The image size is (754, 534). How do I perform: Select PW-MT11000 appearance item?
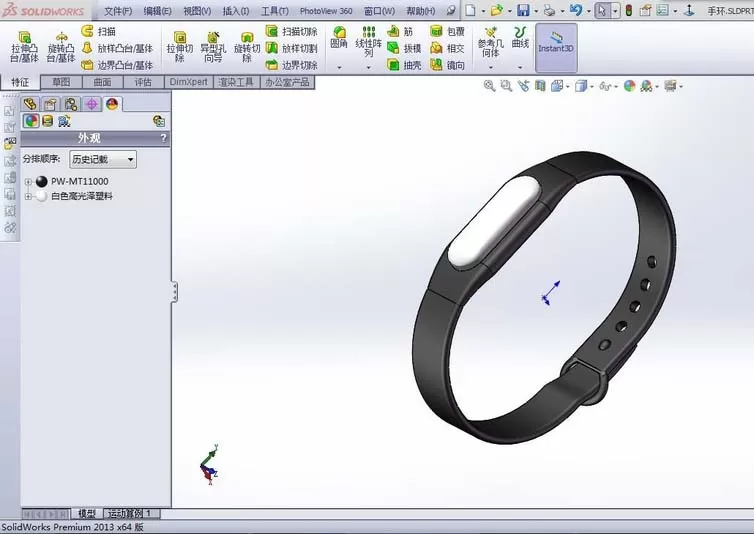tap(79, 181)
